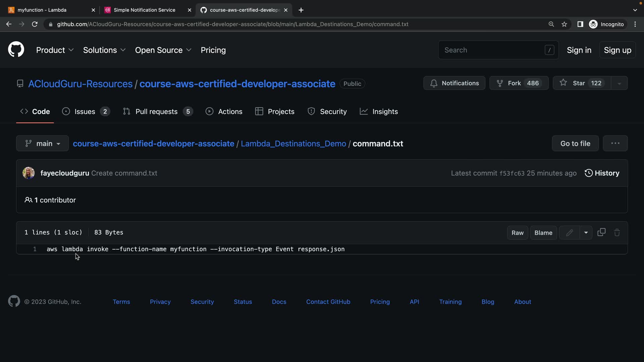Open browser side panel icon
Screen dimensions: 644x362
coord(580,24)
